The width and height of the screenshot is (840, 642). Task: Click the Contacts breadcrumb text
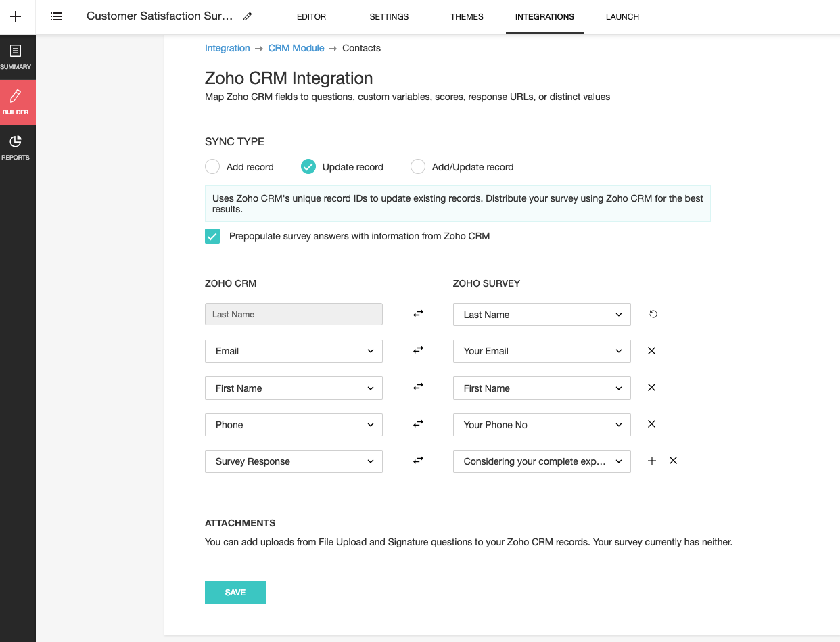click(361, 48)
